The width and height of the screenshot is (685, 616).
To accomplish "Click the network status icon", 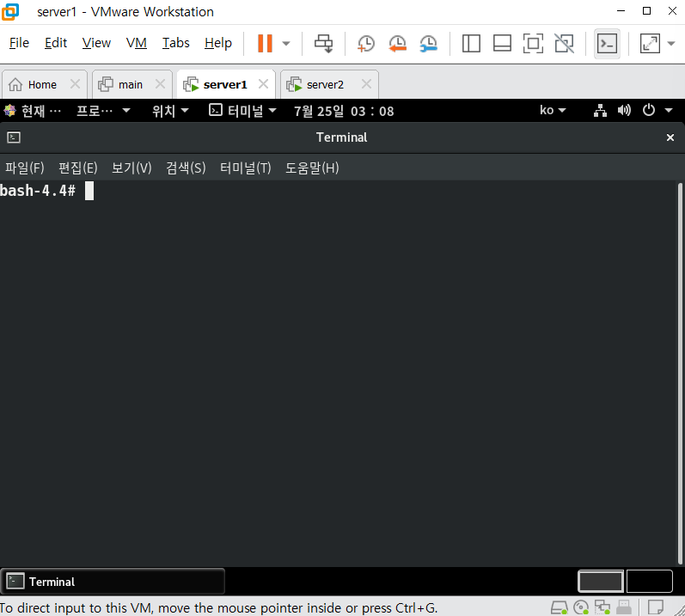I will pyautogui.click(x=600, y=111).
